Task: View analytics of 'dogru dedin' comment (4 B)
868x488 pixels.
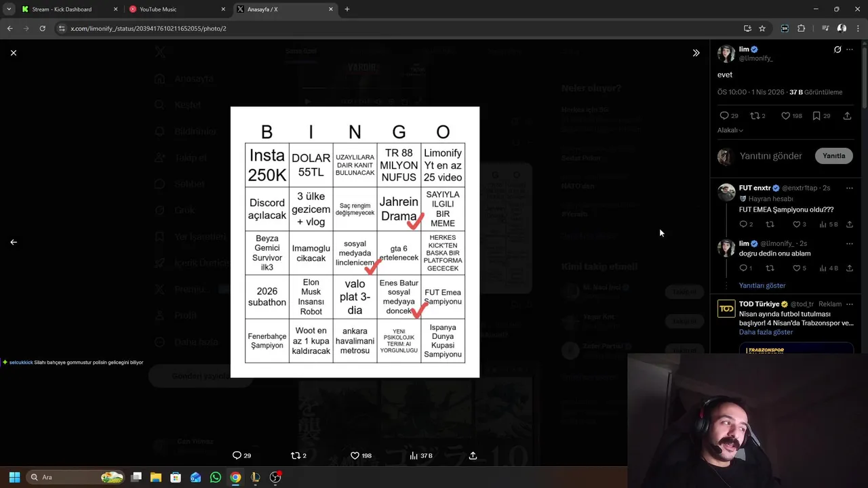Action: tap(829, 268)
